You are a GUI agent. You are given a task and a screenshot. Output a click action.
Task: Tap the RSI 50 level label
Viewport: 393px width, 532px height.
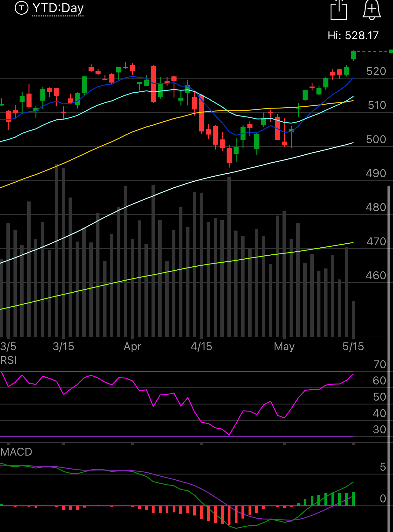point(380,397)
